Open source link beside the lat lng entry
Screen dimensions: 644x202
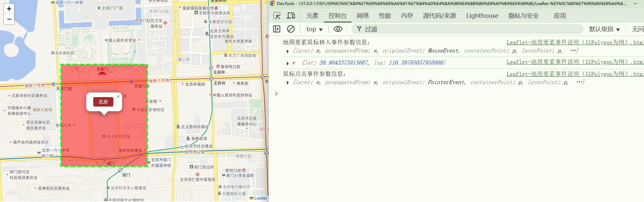coord(575,62)
